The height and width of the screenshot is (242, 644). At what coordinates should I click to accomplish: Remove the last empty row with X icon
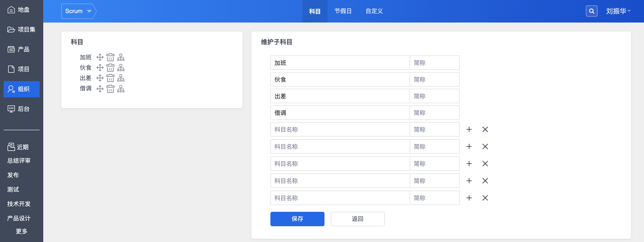[x=485, y=198]
